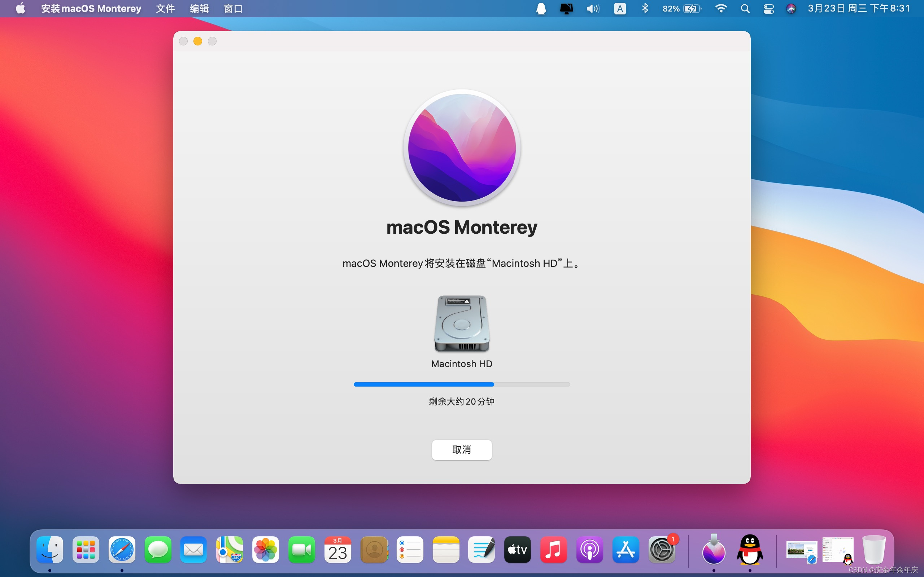Screen dimensions: 924x577
Task: Launch Safari from the Dock
Action: click(x=122, y=550)
